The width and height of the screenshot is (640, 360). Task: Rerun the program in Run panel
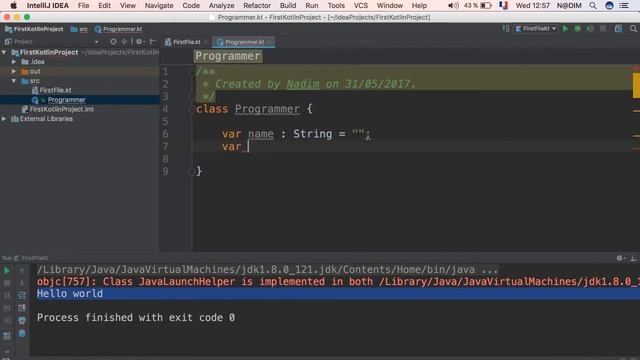7,271
